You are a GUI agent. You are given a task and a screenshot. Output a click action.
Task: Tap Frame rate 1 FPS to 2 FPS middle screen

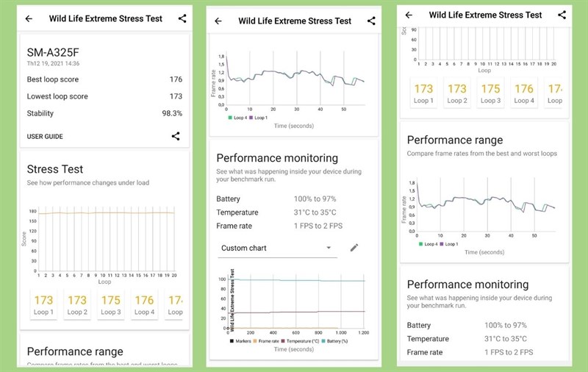click(279, 226)
